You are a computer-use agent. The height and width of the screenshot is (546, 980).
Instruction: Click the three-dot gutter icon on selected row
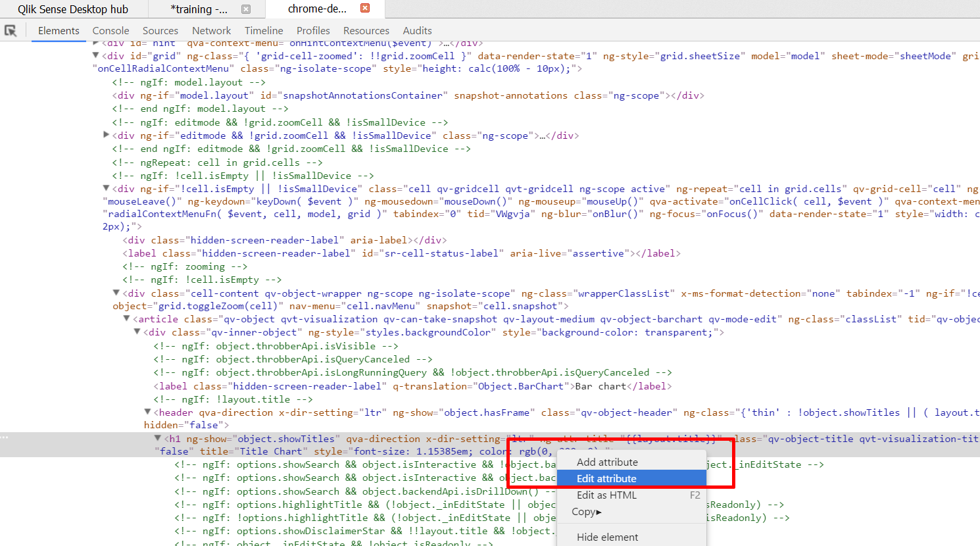tap(5, 438)
